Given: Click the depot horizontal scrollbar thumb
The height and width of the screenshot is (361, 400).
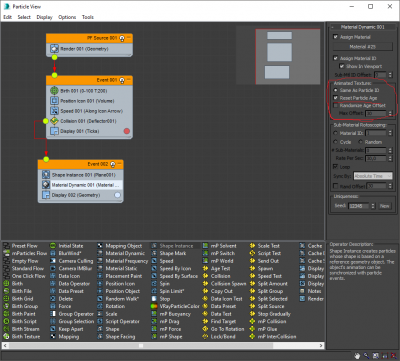Looking at the screenshot, I should click(141, 346).
